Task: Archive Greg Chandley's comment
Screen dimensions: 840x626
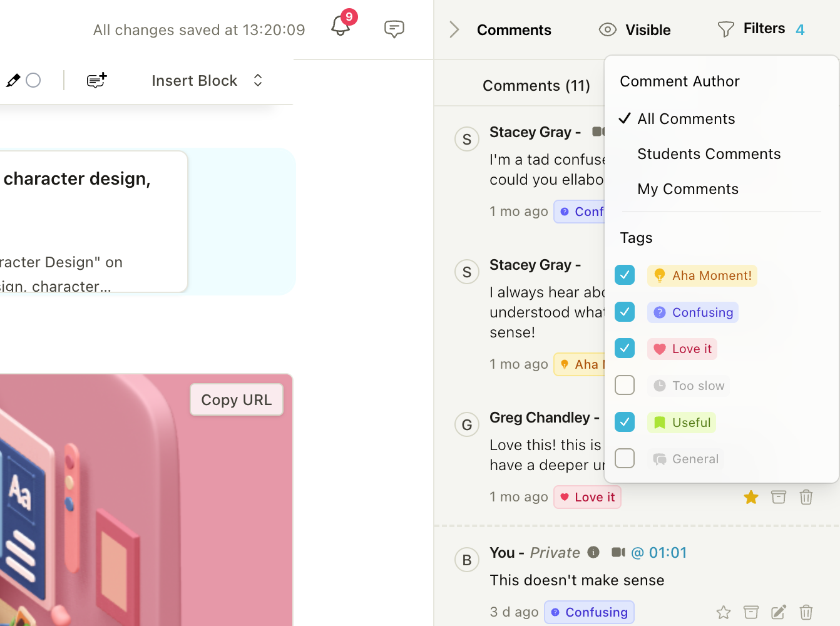Action: click(778, 497)
